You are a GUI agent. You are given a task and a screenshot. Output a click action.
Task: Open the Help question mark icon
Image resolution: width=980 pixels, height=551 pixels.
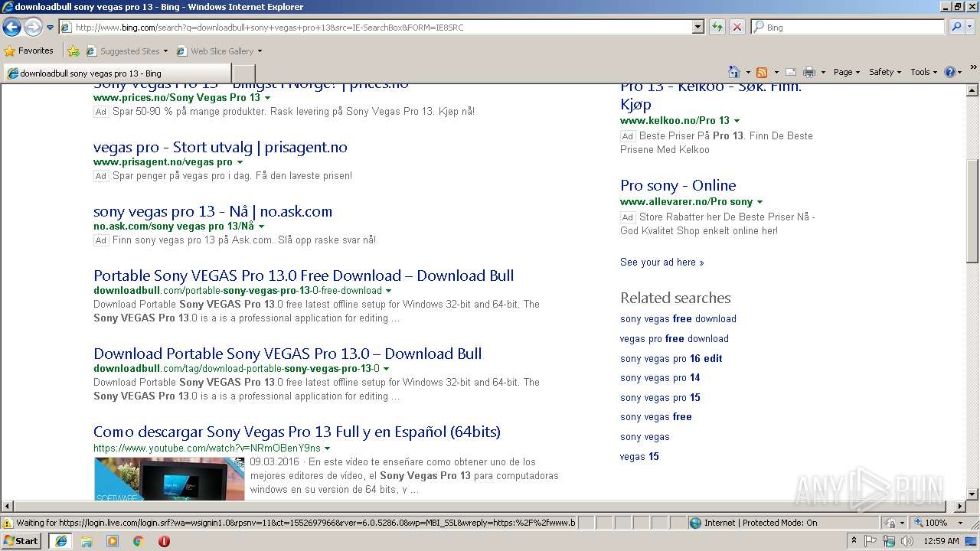[x=950, y=72]
